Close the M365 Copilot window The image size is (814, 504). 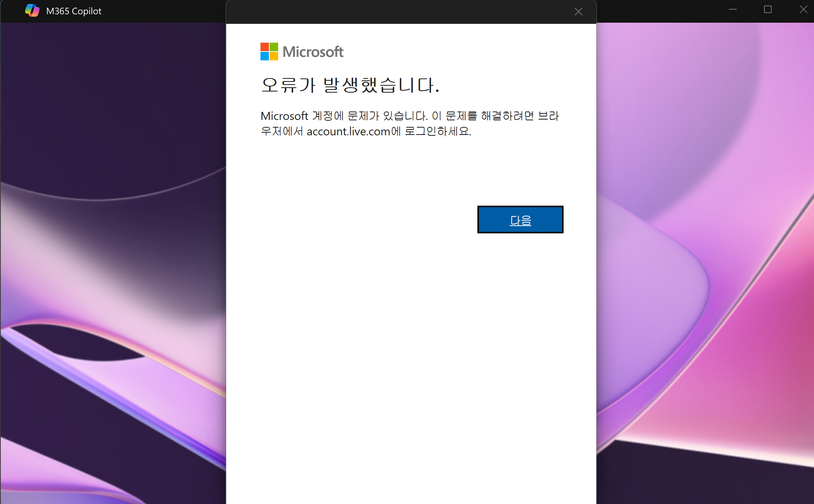(803, 9)
